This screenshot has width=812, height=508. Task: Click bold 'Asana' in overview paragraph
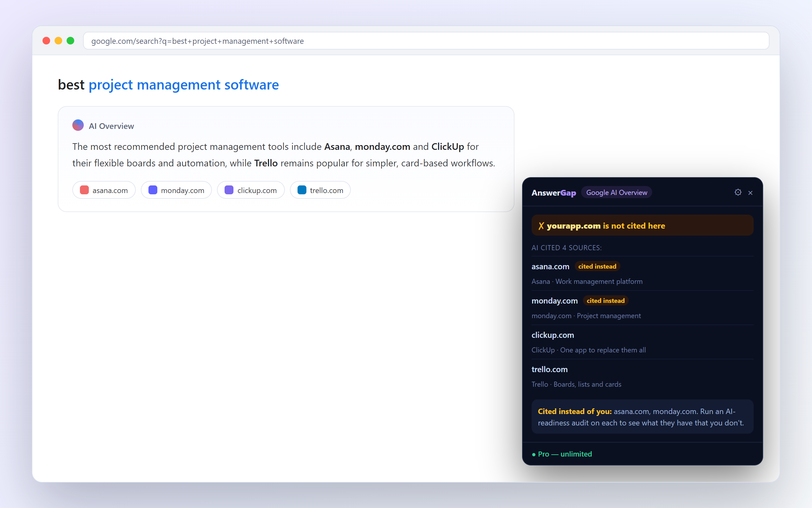pos(337,147)
